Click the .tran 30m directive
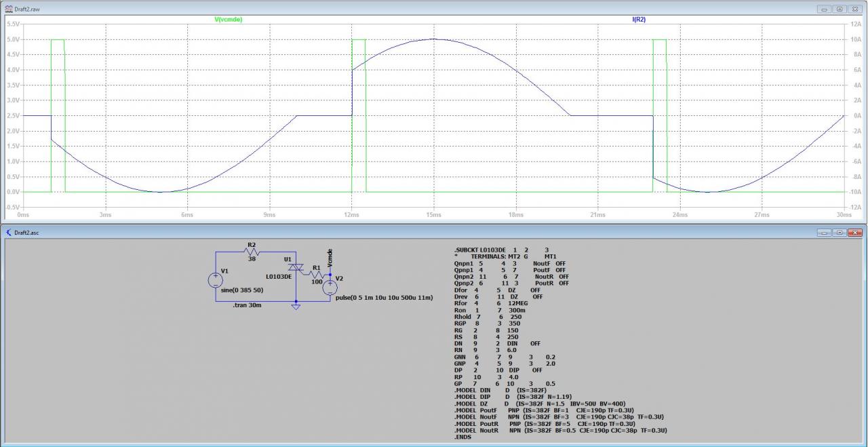The height and width of the screenshot is (447, 868). point(245,305)
